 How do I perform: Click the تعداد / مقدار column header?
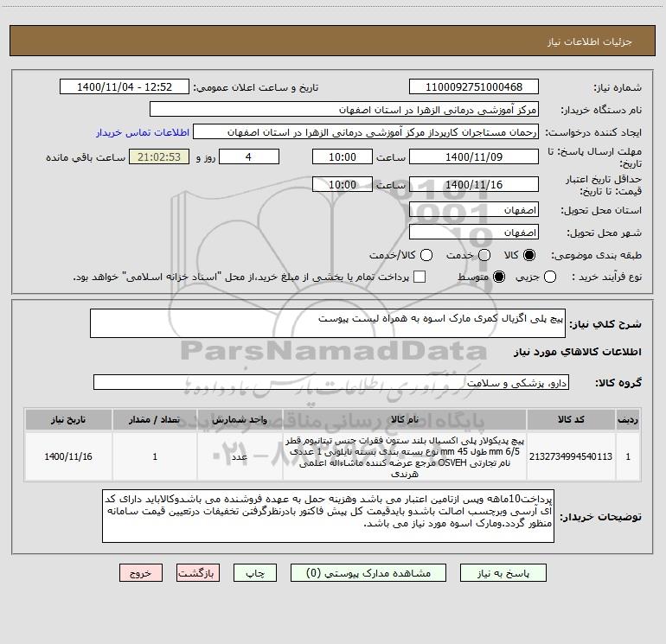pos(155,419)
